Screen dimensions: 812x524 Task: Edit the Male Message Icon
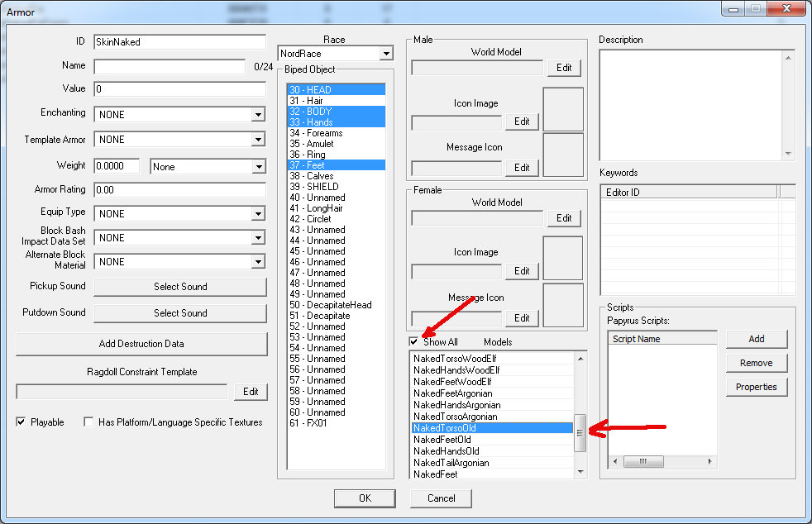pyautogui.click(x=522, y=168)
